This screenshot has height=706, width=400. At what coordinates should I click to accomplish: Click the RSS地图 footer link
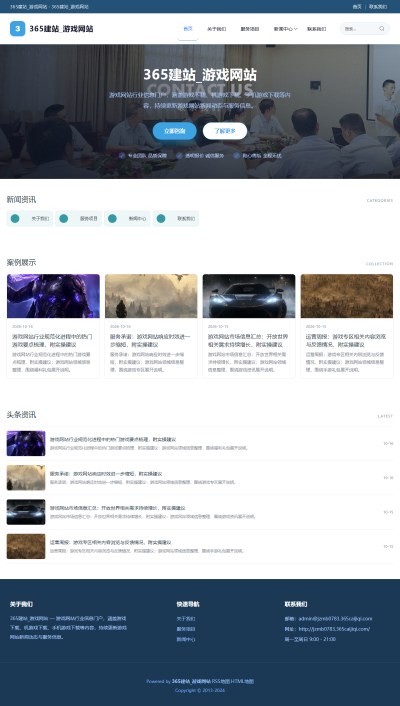(x=221, y=682)
